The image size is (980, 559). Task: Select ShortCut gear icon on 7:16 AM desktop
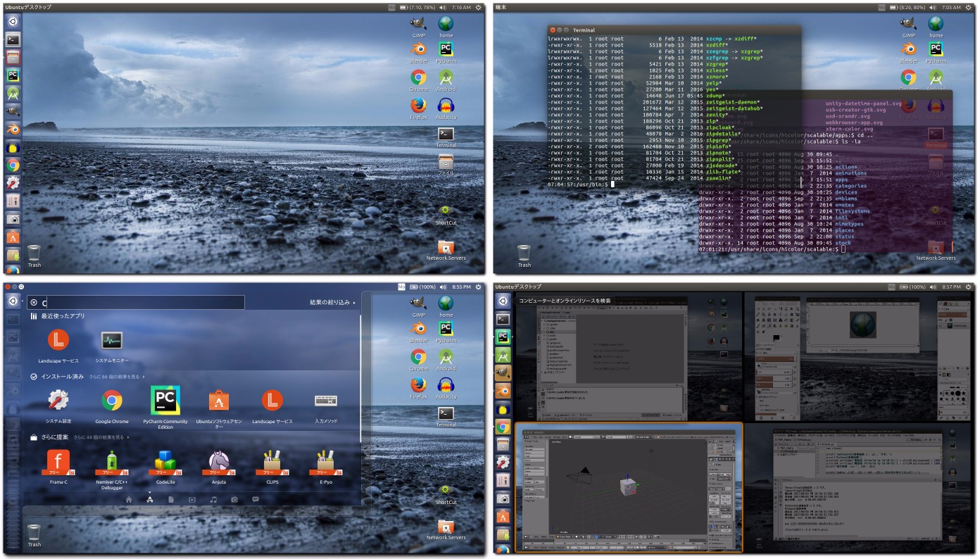pyautogui.click(x=446, y=214)
